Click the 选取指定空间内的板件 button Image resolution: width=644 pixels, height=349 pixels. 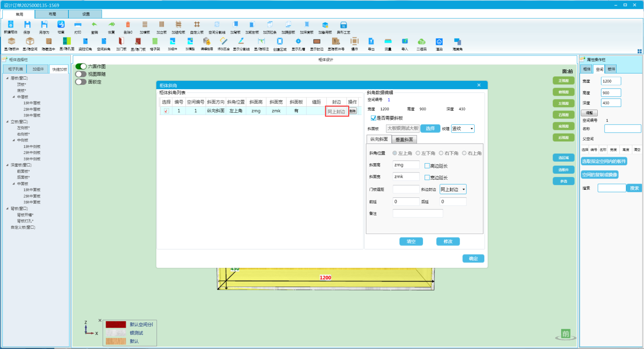[x=604, y=161]
